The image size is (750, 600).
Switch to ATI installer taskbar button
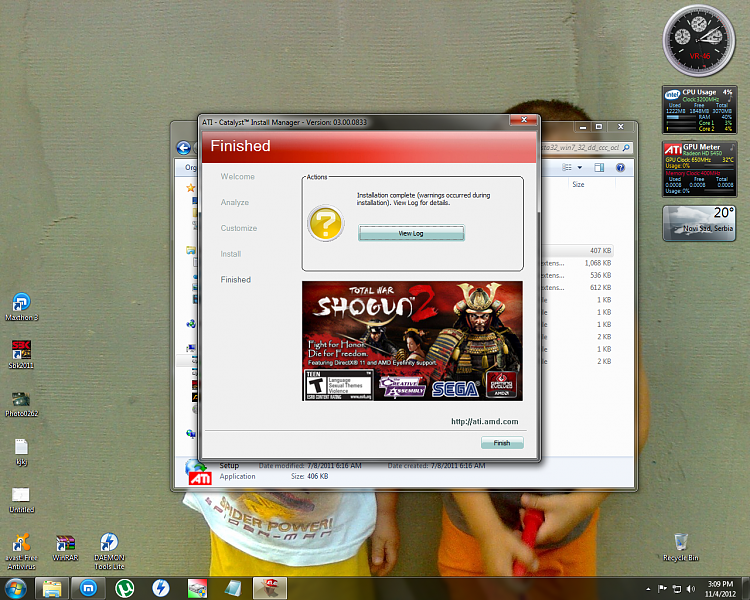tap(269, 588)
